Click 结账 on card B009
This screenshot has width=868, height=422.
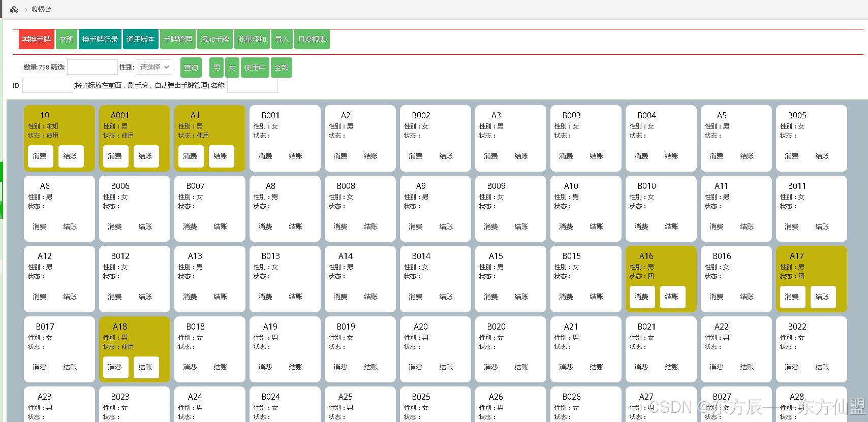(521, 226)
